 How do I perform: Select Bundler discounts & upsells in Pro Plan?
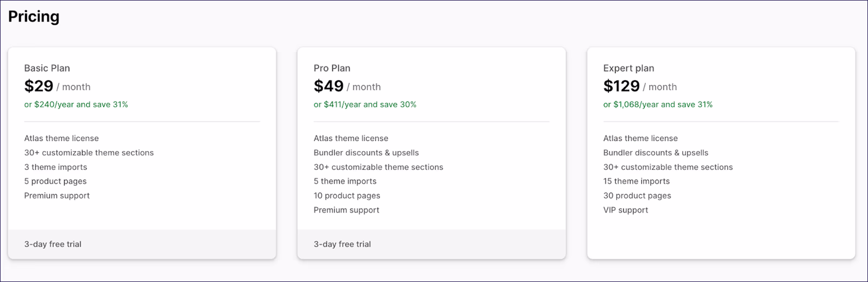point(366,152)
